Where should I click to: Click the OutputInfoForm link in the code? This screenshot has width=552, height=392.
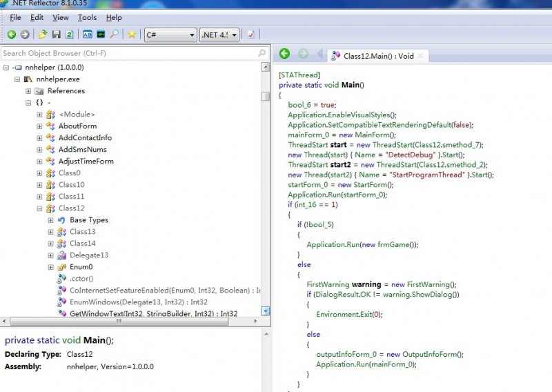click(429, 355)
